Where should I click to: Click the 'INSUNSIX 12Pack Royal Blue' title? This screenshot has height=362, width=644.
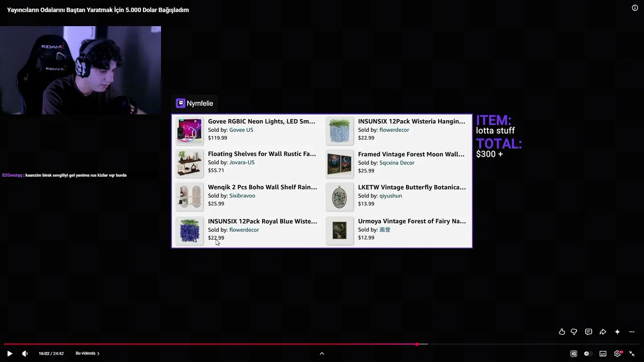click(x=263, y=221)
